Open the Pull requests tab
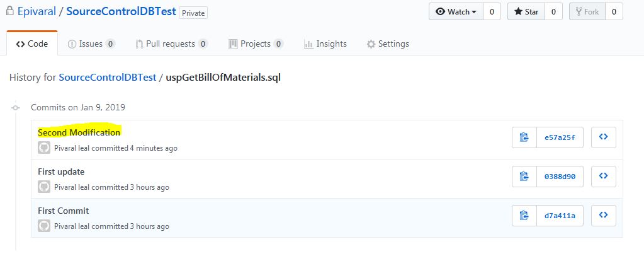 pos(172,44)
